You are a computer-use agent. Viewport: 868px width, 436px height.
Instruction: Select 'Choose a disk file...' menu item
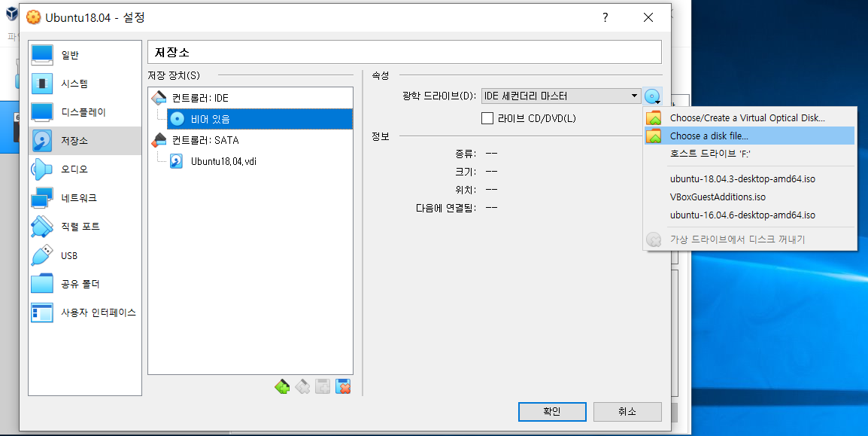(750, 136)
